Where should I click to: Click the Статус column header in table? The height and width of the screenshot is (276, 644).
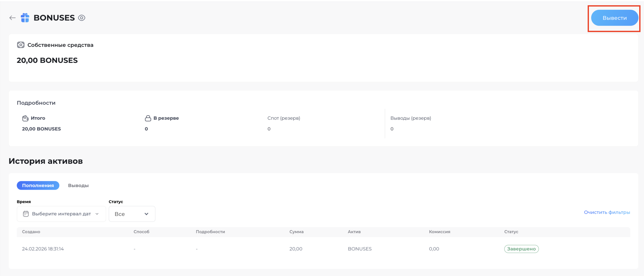click(511, 232)
